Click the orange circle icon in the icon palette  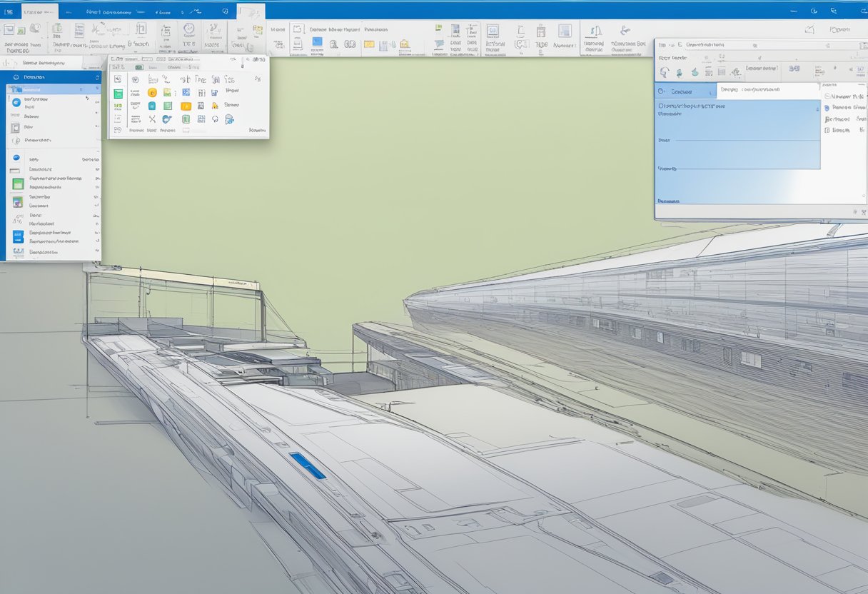click(151, 93)
